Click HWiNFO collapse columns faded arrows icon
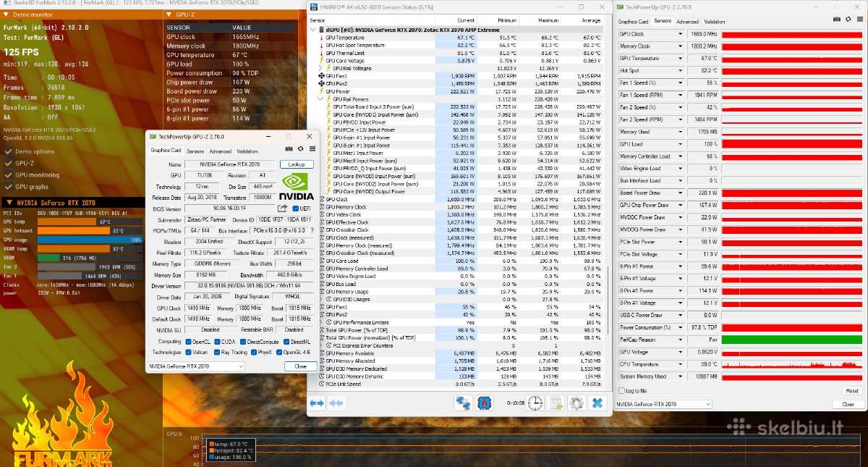Viewport: 868px width, 467px height. pyautogui.click(x=336, y=403)
